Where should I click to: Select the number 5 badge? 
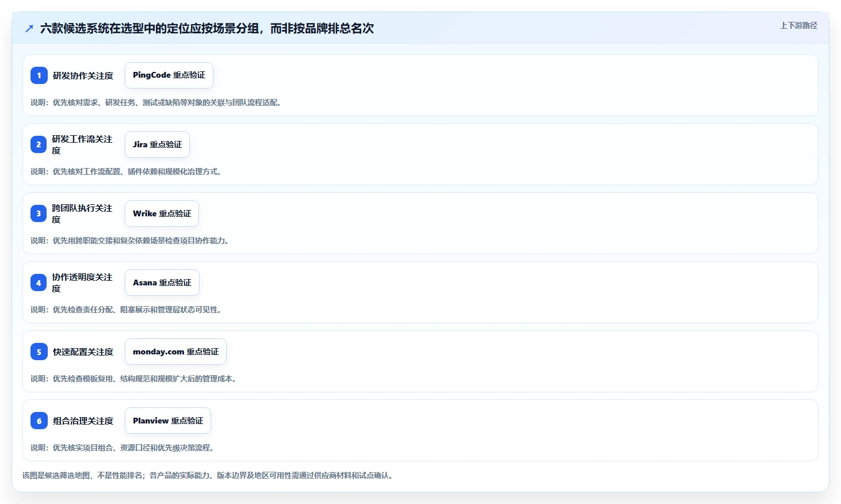(x=39, y=352)
